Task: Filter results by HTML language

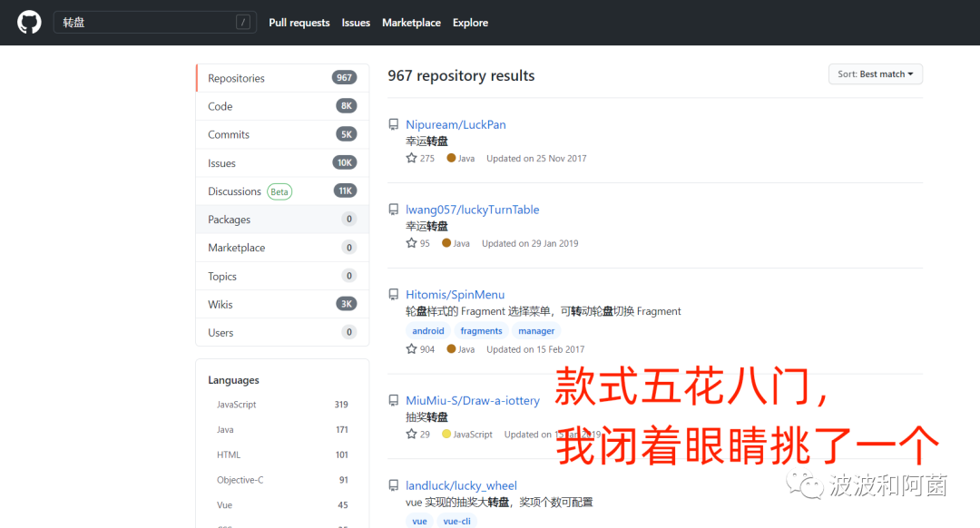Action: coord(282,455)
